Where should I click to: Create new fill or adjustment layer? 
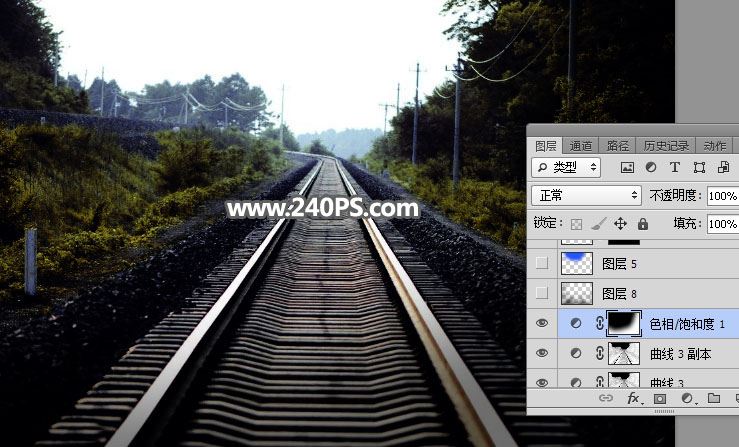click(x=687, y=399)
